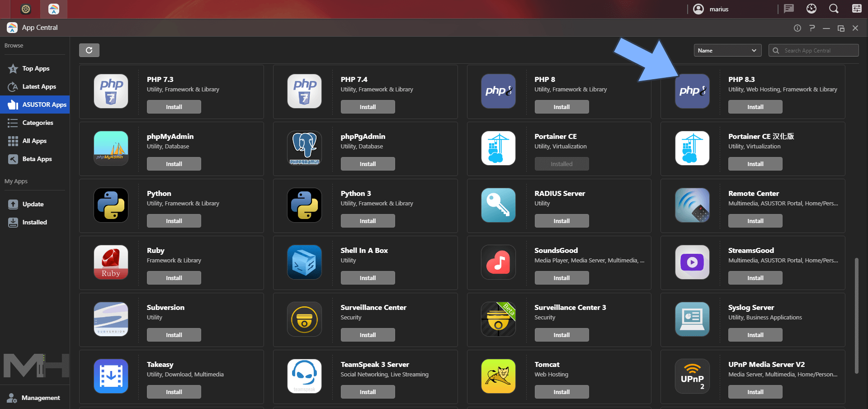Open Installed under My Apps
868x409 pixels.
[35, 222]
